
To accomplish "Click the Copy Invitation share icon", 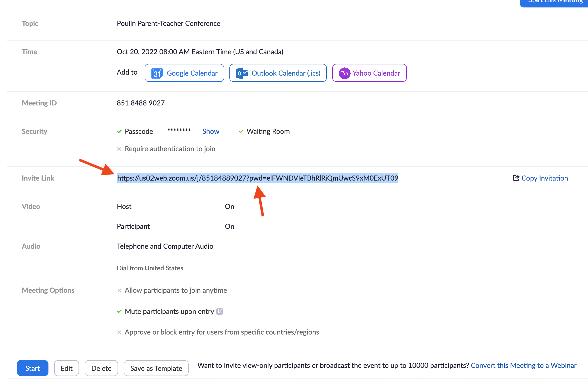I will coord(516,178).
